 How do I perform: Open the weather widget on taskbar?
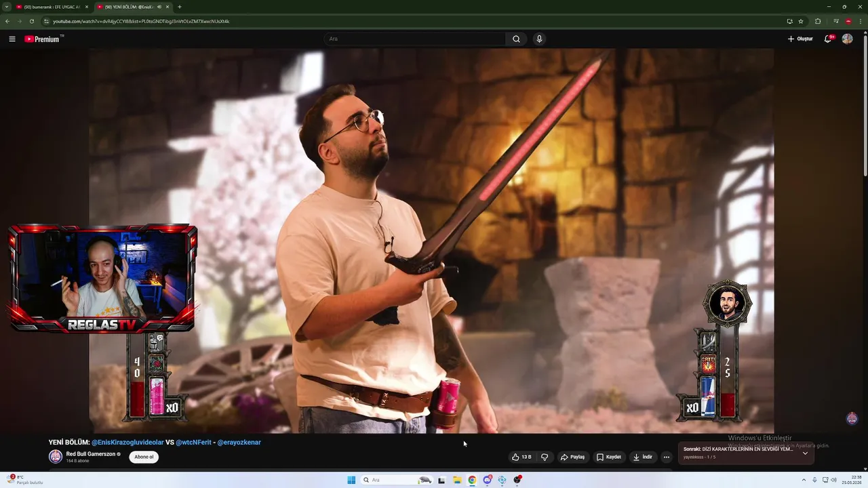pyautogui.click(x=26, y=480)
